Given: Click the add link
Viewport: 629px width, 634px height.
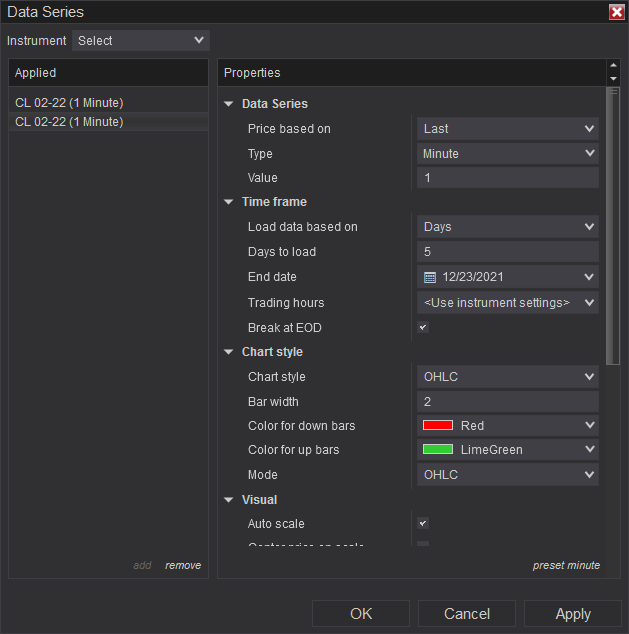Looking at the screenshot, I should 142,565.
